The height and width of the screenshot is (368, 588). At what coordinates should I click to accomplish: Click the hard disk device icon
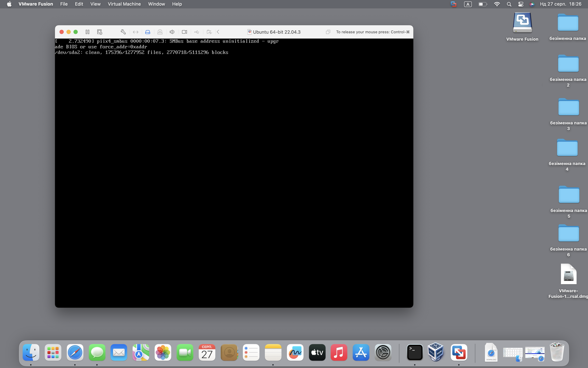[x=148, y=32]
